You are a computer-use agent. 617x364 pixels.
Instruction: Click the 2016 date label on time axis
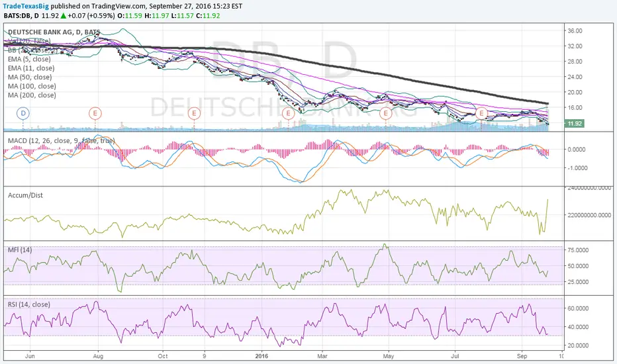pyautogui.click(x=261, y=356)
